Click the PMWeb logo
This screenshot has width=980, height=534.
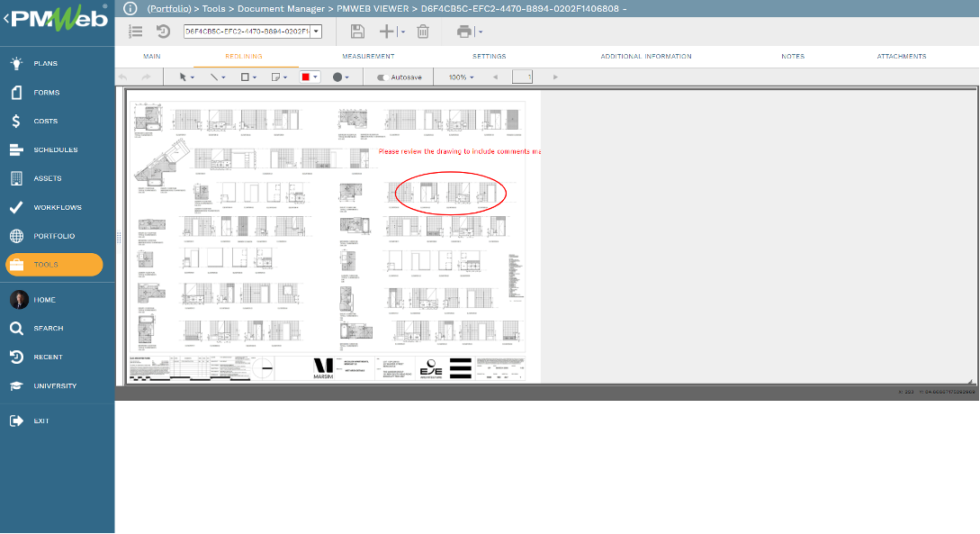(x=59, y=19)
